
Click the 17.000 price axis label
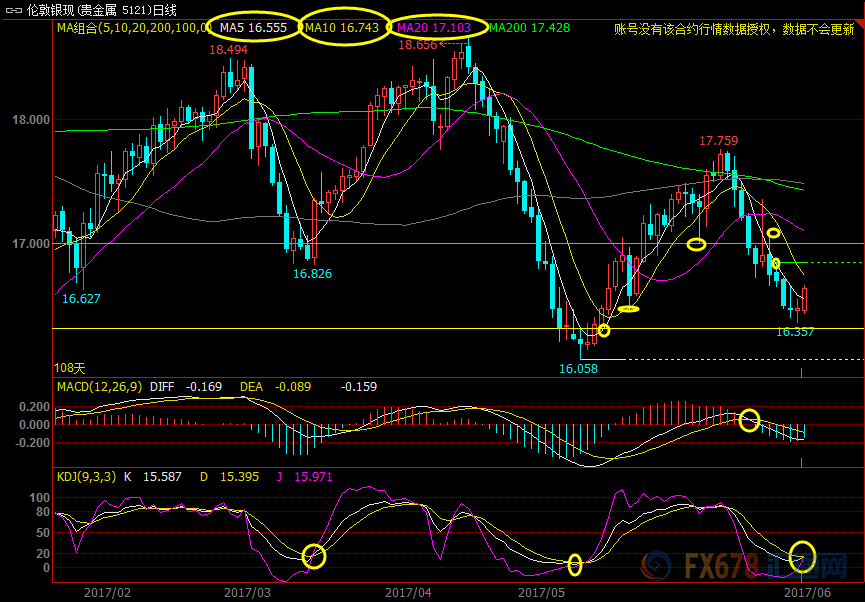coord(31,243)
